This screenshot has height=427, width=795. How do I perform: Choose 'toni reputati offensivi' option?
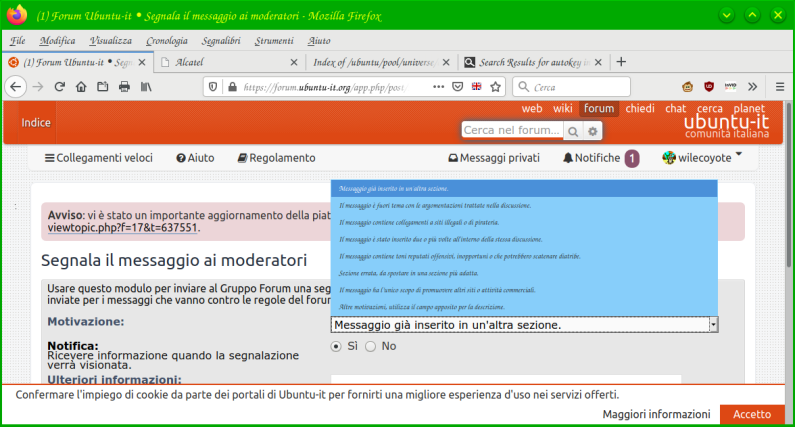click(x=524, y=256)
